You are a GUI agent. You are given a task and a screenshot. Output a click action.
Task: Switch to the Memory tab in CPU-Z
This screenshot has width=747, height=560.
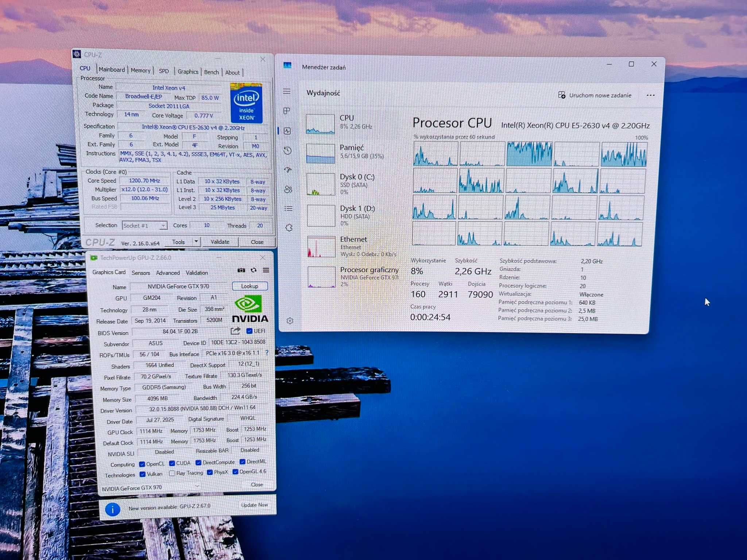coord(140,70)
